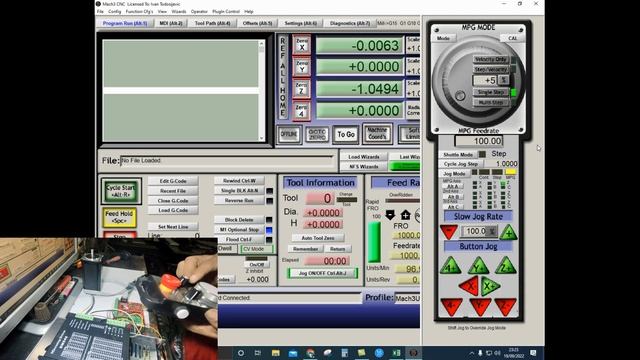Click G-code window scrollbar up arrow

click(x=262, y=43)
